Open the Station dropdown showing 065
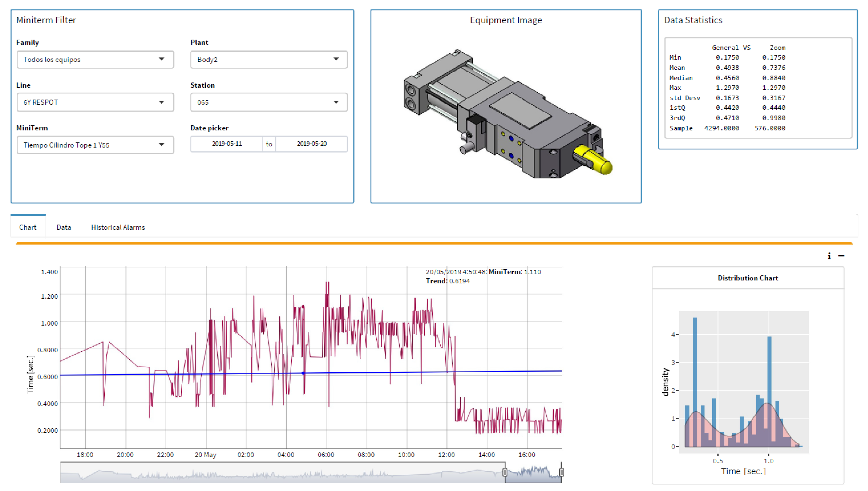 269,102
